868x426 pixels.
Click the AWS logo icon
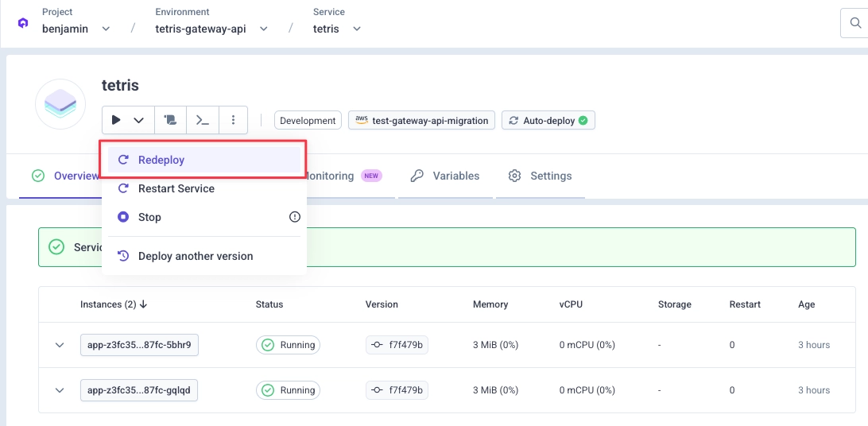tap(362, 120)
